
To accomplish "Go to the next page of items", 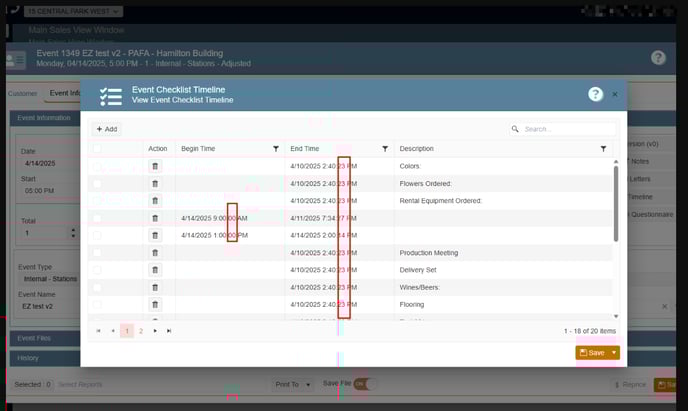I will click(155, 330).
